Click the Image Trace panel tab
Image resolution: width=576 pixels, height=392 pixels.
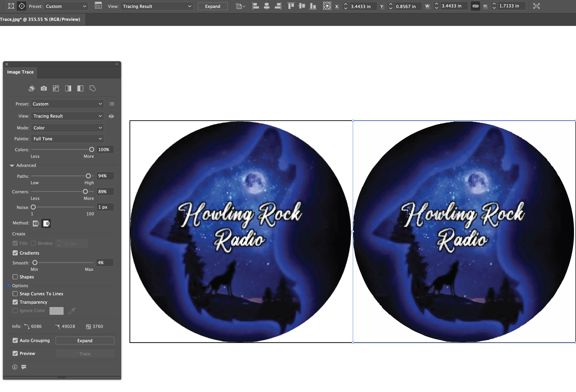pos(20,72)
